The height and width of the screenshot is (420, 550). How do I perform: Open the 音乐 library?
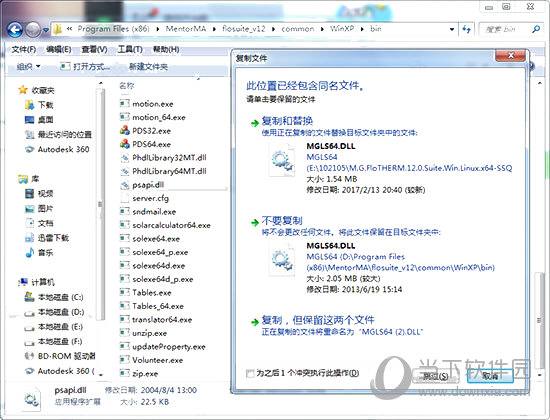point(39,253)
